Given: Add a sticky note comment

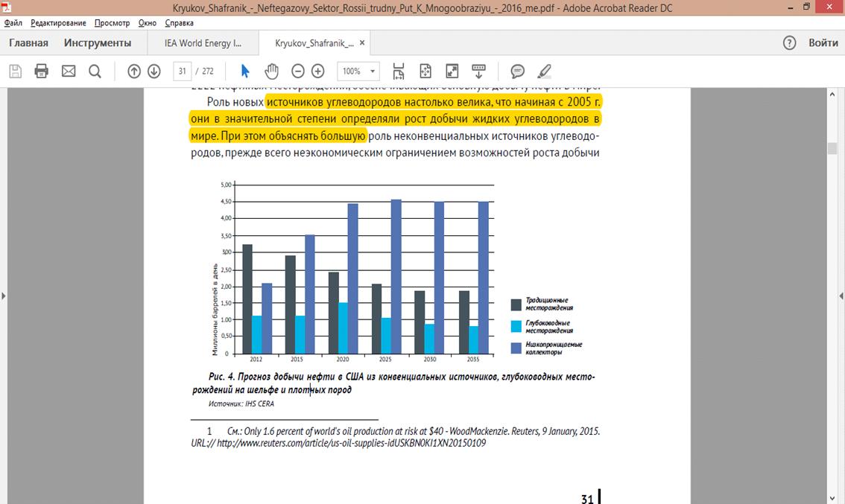Looking at the screenshot, I should (x=517, y=71).
